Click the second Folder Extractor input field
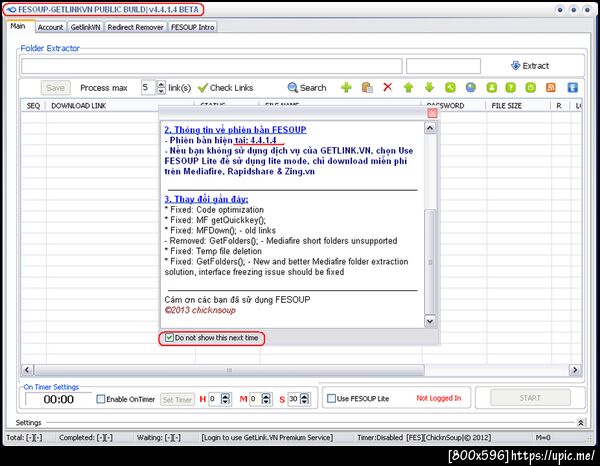This screenshot has height=466, width=600. coord(443,66)
